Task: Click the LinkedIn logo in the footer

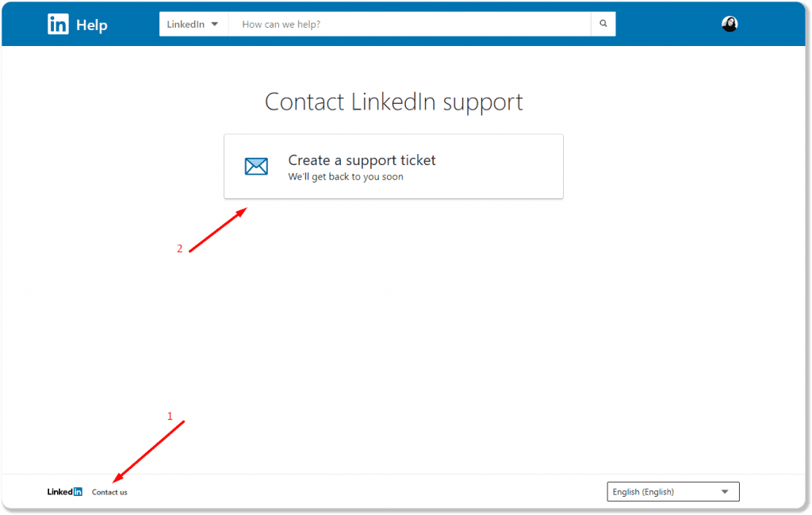Action: (x=63, y=491)
